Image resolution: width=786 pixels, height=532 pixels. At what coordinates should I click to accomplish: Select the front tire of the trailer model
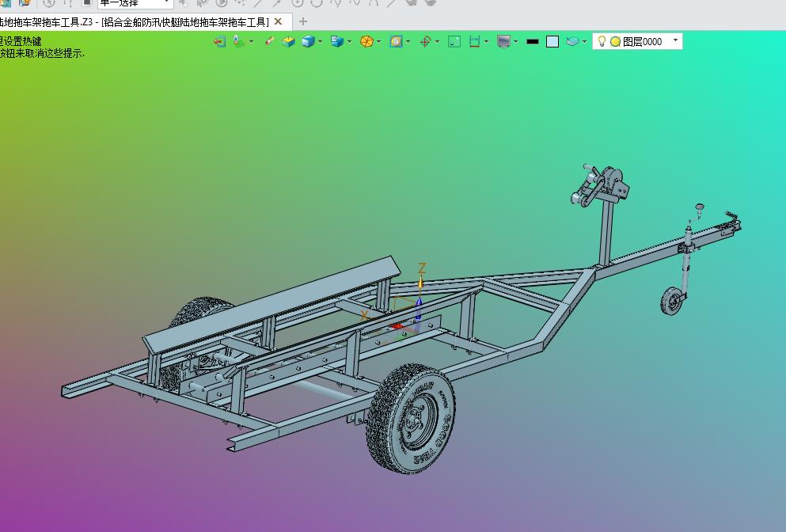tap(411, 419)
